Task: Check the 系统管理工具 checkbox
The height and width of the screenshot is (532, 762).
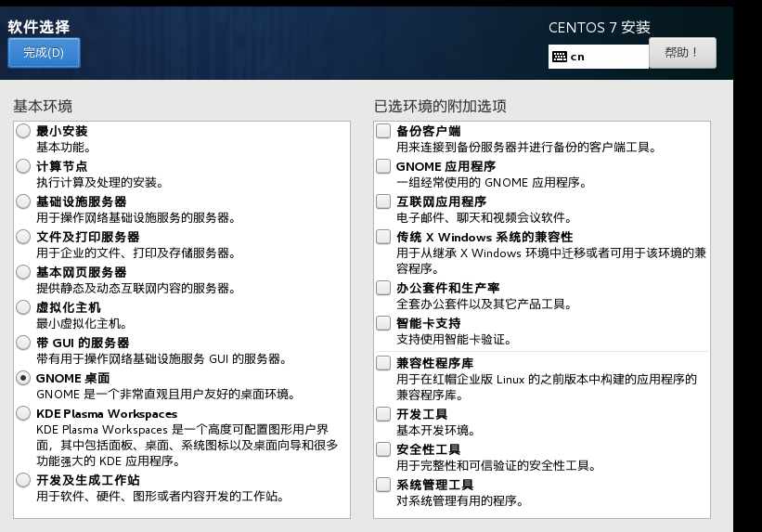Action: 383,485
